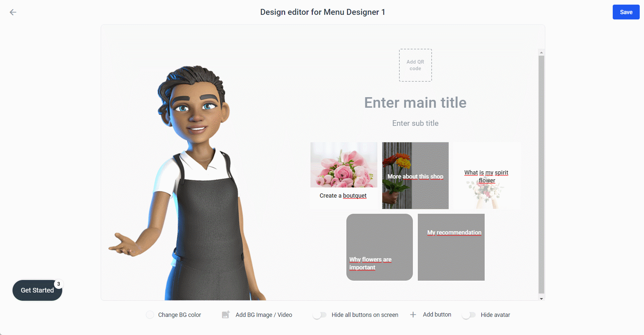This screenshot has height=335, width=644.
Task: Toggle Hide all buttons on screen switch
Action: click(319, 315)
